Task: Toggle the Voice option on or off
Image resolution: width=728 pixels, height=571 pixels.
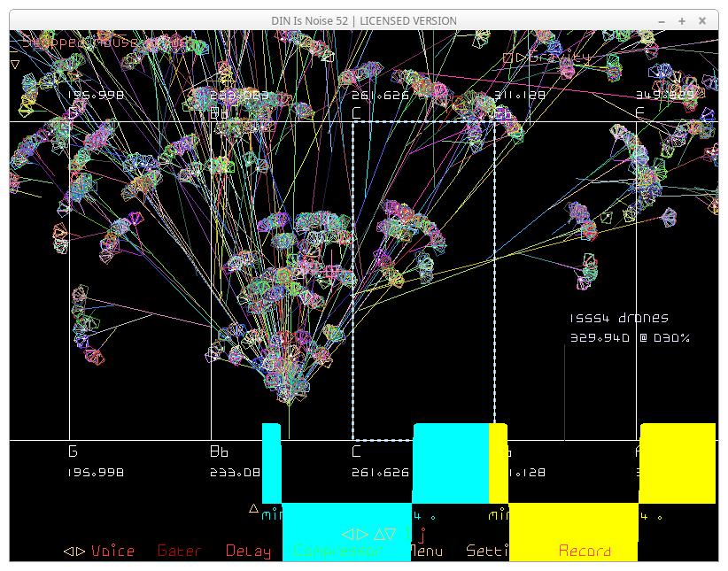Action: point(112,552)
